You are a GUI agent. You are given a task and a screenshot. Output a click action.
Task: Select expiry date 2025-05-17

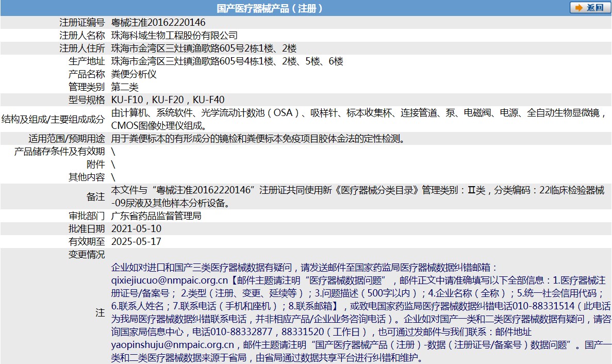click(136, 241)
